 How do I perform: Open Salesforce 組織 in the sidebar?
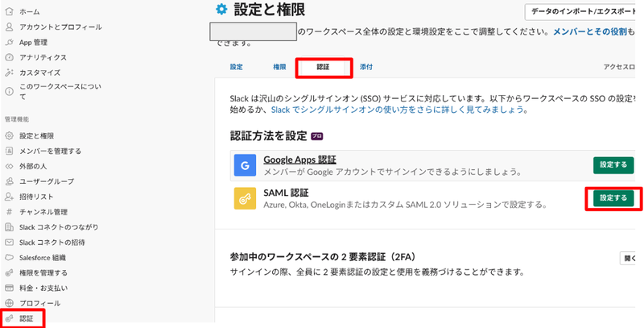[43, 258]
